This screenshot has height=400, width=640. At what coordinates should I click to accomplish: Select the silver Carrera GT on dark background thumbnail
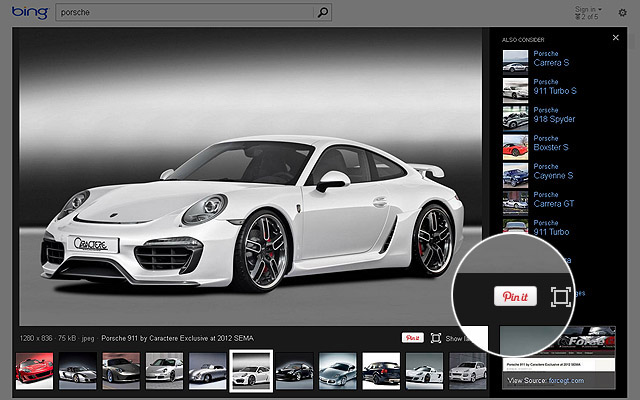click(x=78, y=371)
